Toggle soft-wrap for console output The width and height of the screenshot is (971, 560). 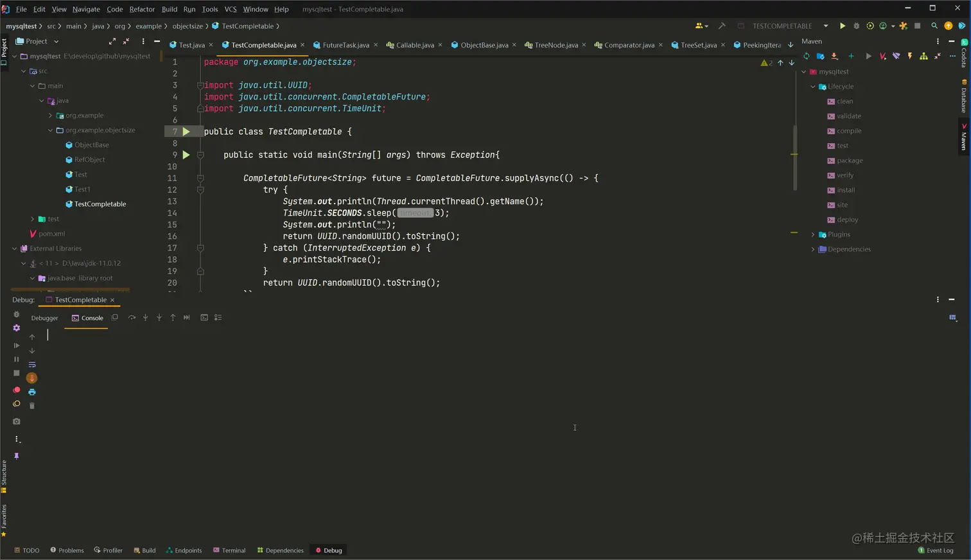32,364
